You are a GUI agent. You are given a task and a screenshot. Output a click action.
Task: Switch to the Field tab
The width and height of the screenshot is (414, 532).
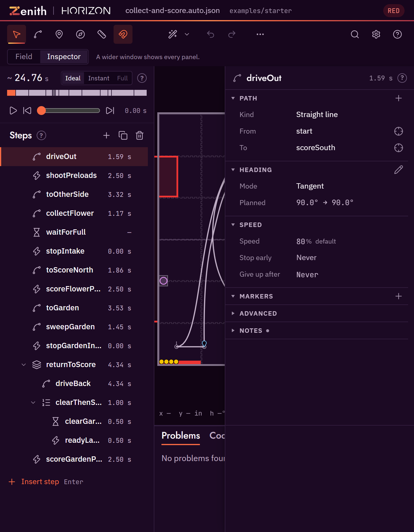24,56
